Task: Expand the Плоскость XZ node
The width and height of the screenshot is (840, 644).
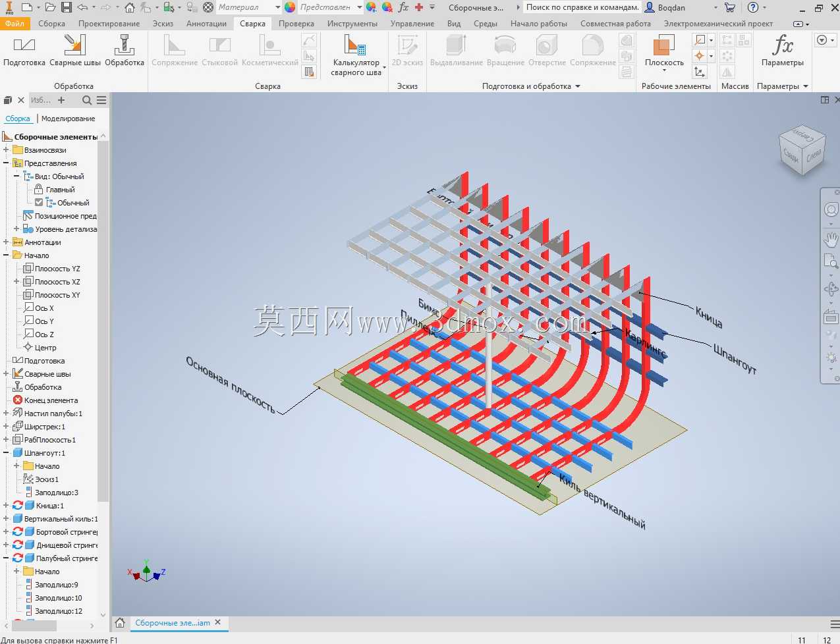Action: click(16, 282)
